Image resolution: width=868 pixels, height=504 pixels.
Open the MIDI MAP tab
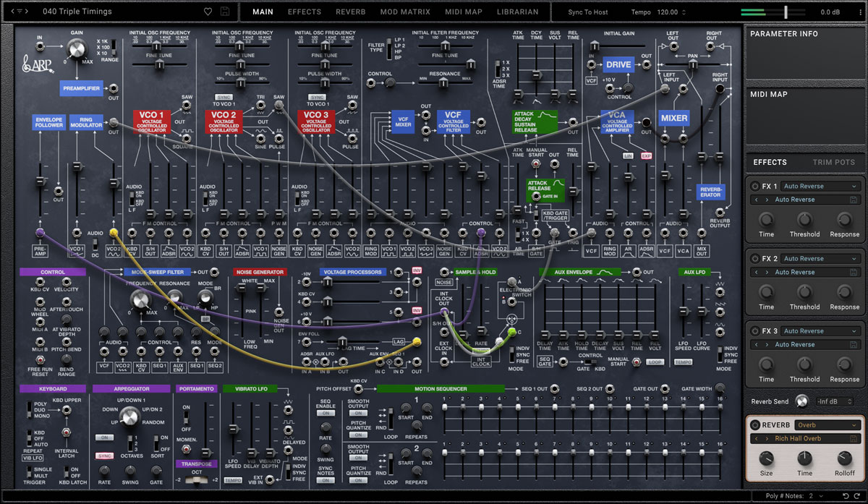[x=464, y=12]
